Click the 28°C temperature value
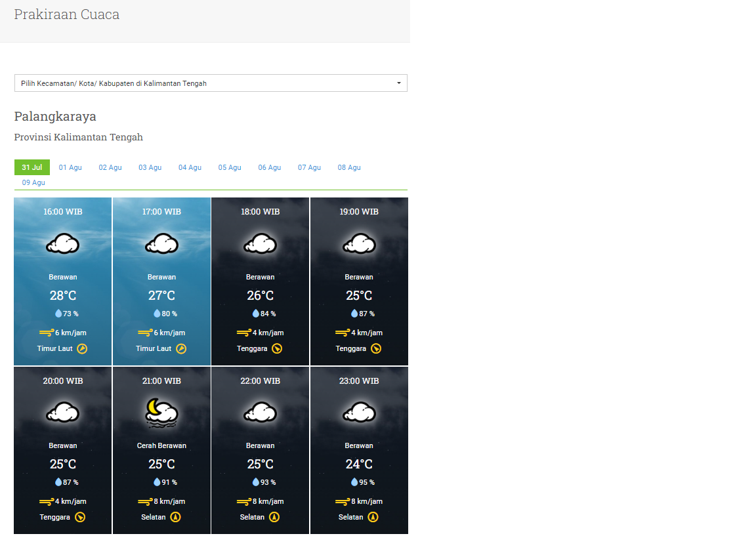 click(63, 295)
